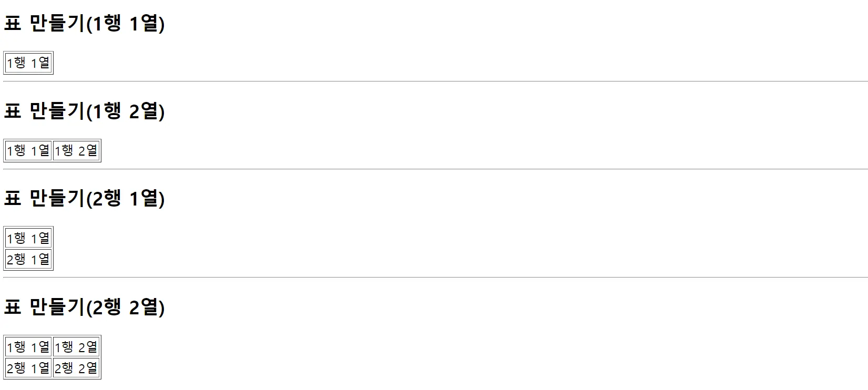The width and height of the screenshot is (868, 390).
Task: Click '표 만들기' text of the 2행 1열 heading
Action: click(44, 198)
